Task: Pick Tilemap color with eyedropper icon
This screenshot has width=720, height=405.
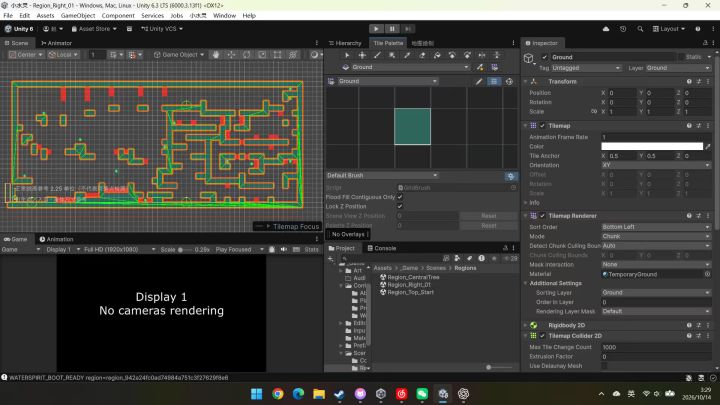Action: pyautogui.click(x=708, y=146)
